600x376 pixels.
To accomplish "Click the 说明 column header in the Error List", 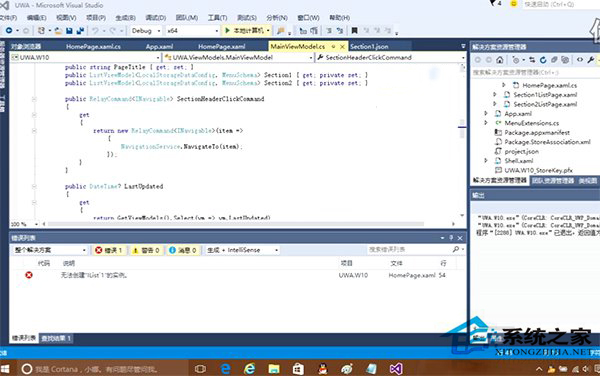I will tap(69, 263).
